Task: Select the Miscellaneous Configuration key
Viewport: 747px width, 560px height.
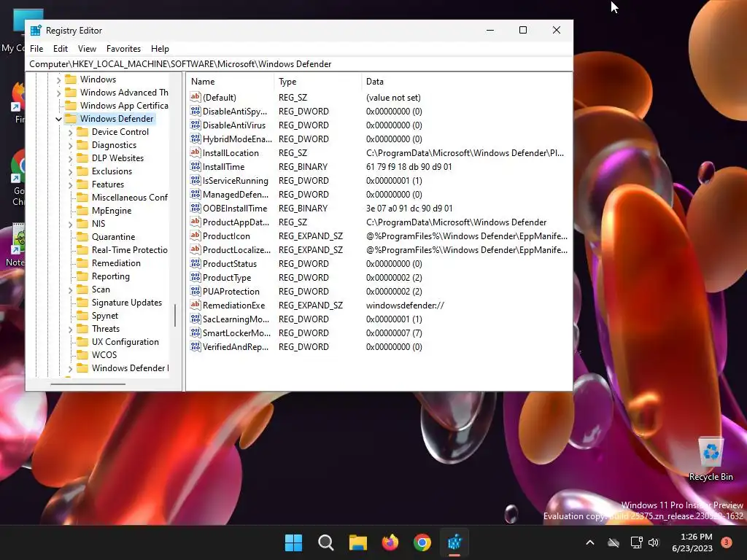Action: 130,197
